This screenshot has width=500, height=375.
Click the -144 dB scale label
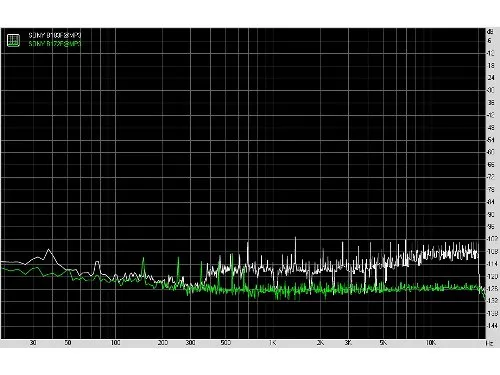[x=492, y=326]
